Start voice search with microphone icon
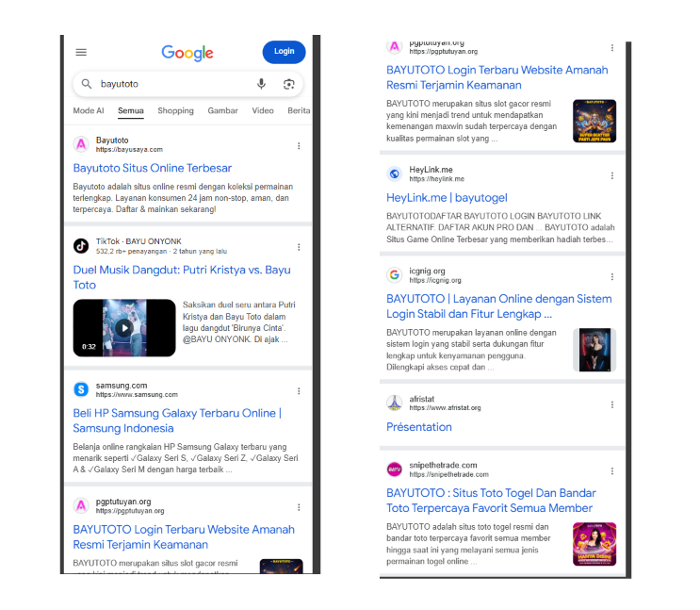This screenshot has height=610, width=700. tap(261, 84)
